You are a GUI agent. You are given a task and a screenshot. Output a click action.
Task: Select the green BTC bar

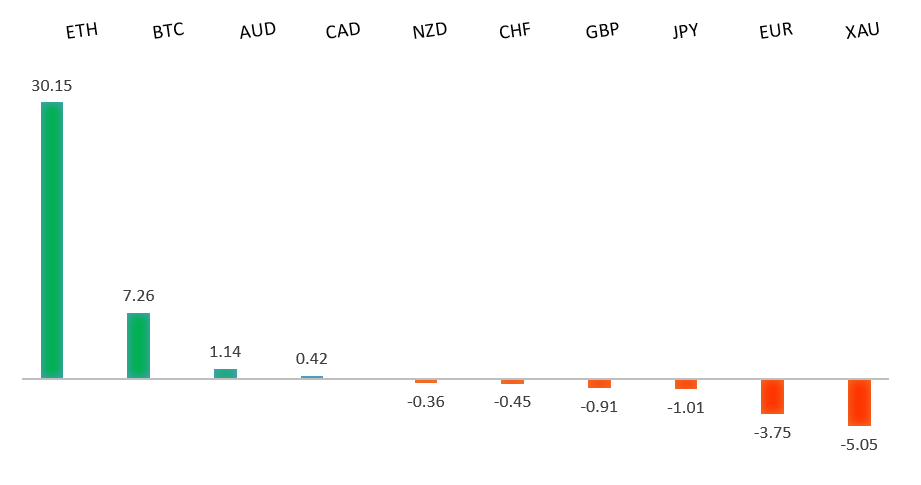coord(138,346)
